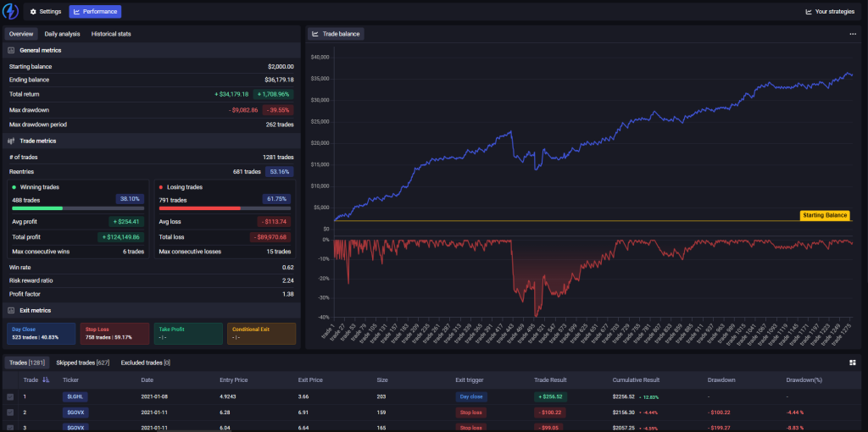Click the - $89,970.68 total loss value

click(x=270, y=237)
